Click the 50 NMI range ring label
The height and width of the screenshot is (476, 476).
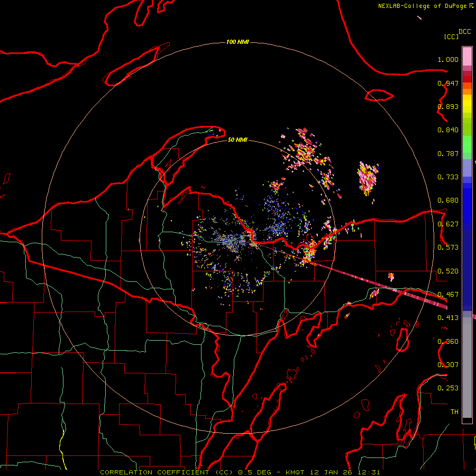[237, 140]
